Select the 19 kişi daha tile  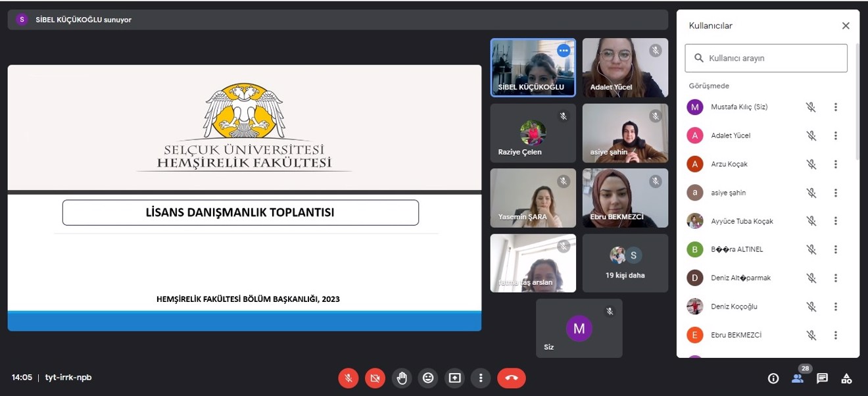tap(625, 263)
